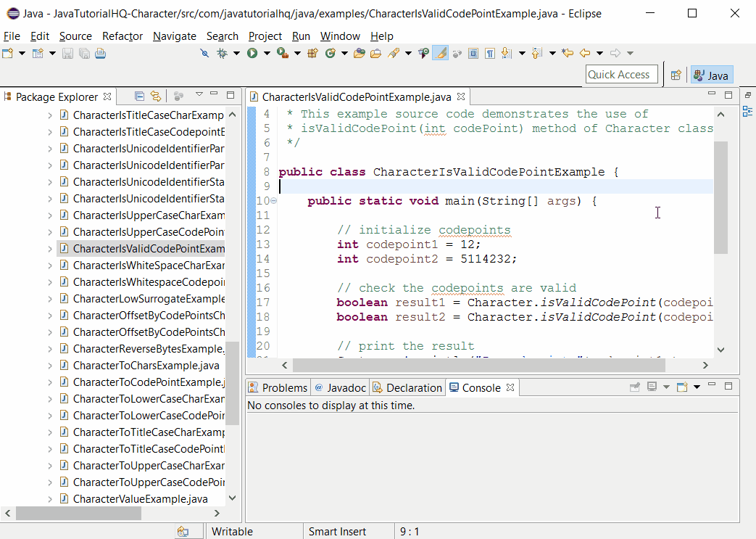Open the Project menu
Image resolution: width=756 pixels, height=539 pixels.
pyautogui.click(x=265, y=36)
